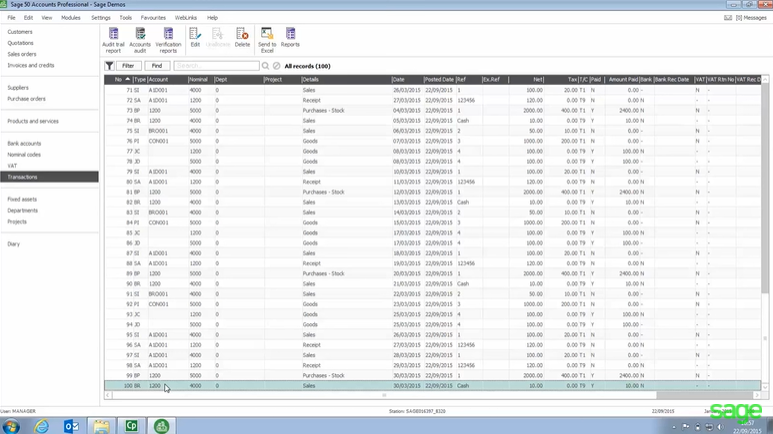Sort by the Account column header
This screenshot has height=434, width=773.
[x=167, y=79]
